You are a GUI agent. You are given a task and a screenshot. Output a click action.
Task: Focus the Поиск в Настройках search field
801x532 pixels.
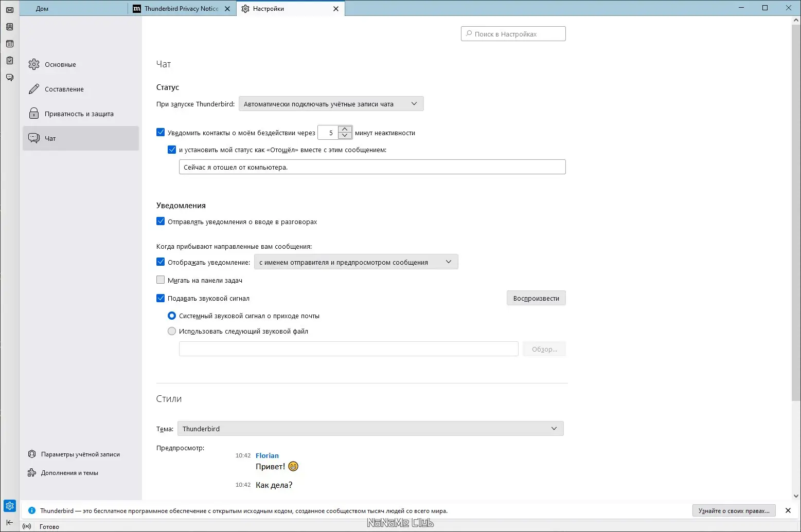point(513,34)
